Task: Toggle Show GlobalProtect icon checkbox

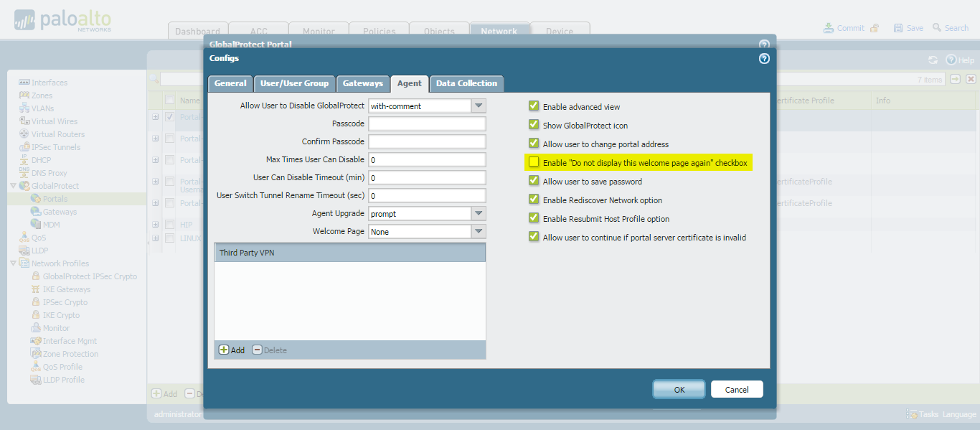Action: 534,125
